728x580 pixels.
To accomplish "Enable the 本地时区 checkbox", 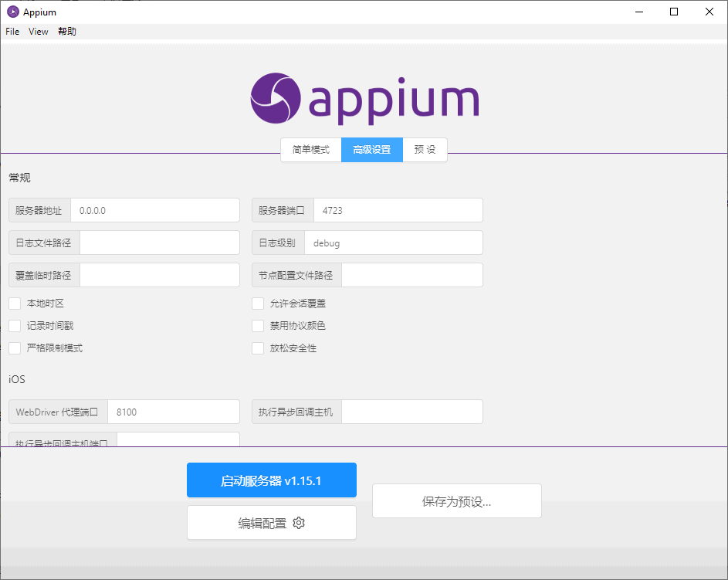I will click(15, 304).
